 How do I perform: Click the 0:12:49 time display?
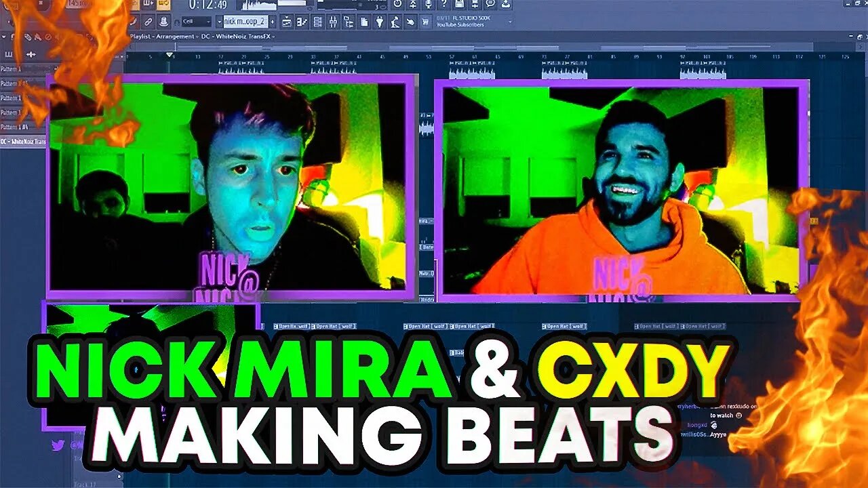tap(208, 6)
